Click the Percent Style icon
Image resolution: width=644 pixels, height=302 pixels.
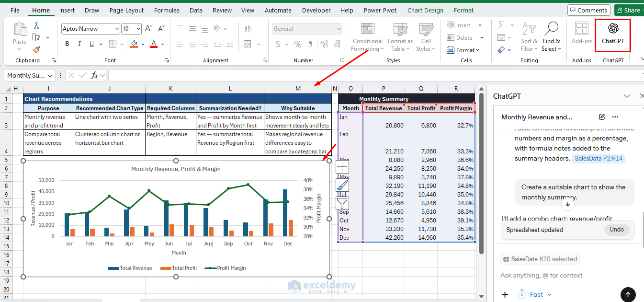[298, 44]
